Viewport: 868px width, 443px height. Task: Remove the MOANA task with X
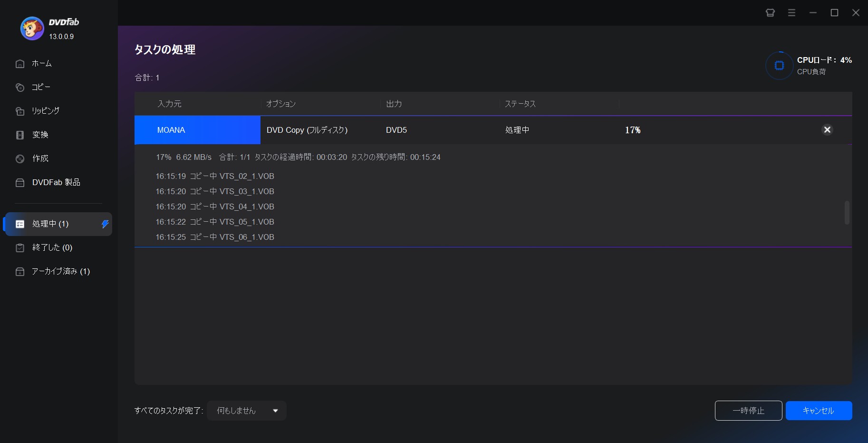point(827,130)
